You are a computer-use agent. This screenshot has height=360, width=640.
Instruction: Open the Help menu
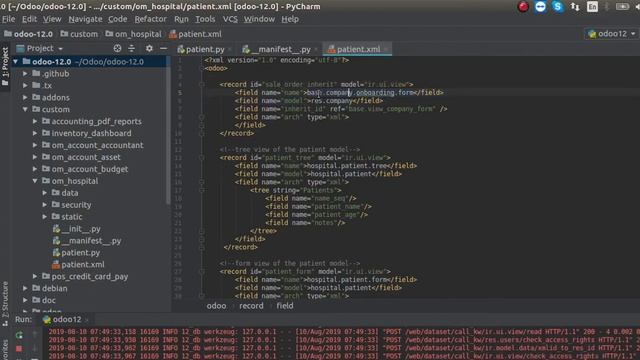pyautogui.click(x=290, y=19)
